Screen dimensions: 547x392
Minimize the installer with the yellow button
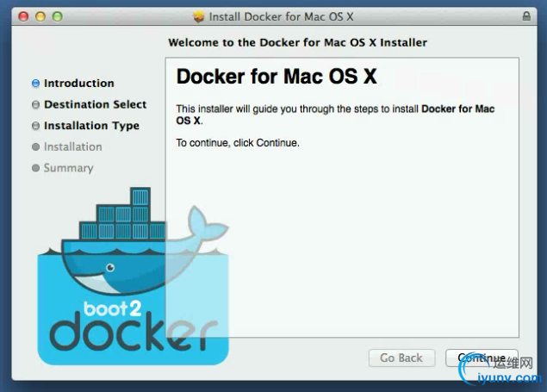click(40, 16)
